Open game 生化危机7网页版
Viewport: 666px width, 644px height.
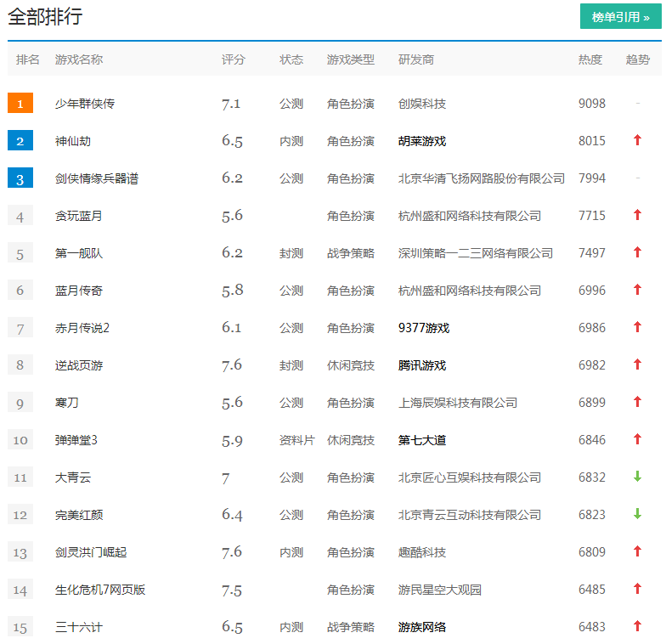[100, 590]
